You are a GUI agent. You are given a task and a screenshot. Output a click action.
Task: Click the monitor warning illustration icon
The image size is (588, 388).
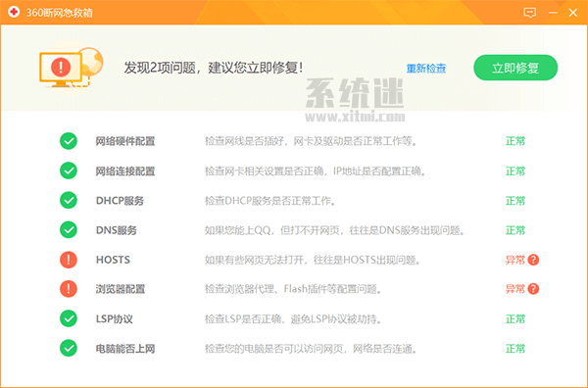pos(71,68)
